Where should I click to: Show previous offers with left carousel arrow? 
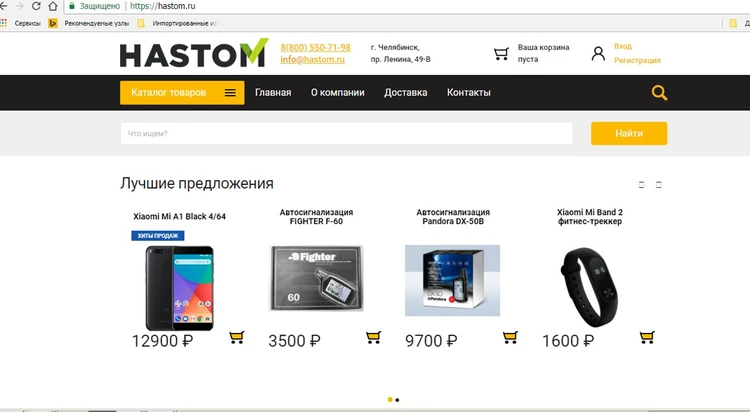[642, 184]
